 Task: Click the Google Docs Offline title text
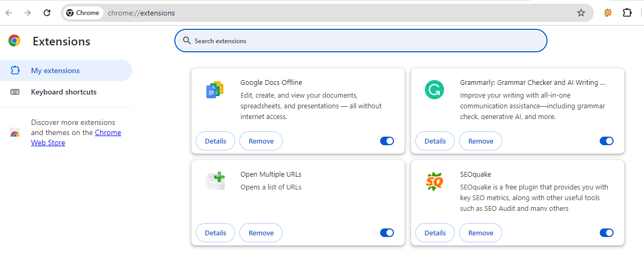pyautogui.click(x=271, y=82)
